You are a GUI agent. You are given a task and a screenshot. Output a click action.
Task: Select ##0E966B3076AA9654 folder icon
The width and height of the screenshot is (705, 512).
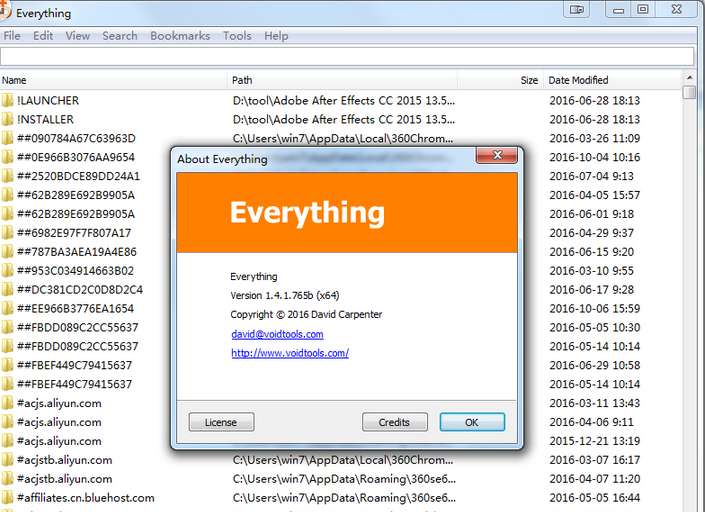[x=7, y=157]
